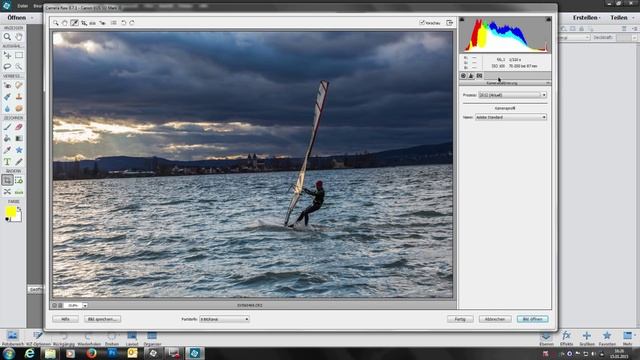Click the white background color swatch

point(18,218)
